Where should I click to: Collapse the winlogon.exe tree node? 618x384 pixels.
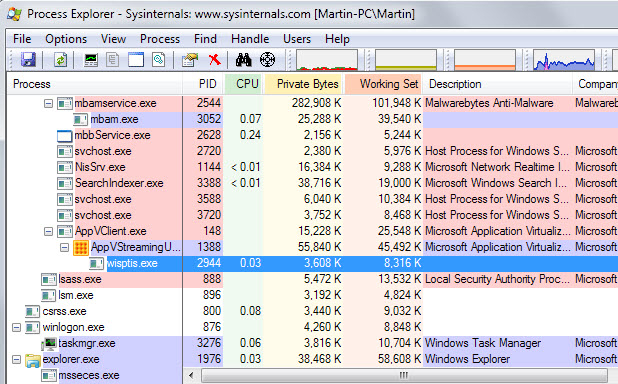(16, 328)
